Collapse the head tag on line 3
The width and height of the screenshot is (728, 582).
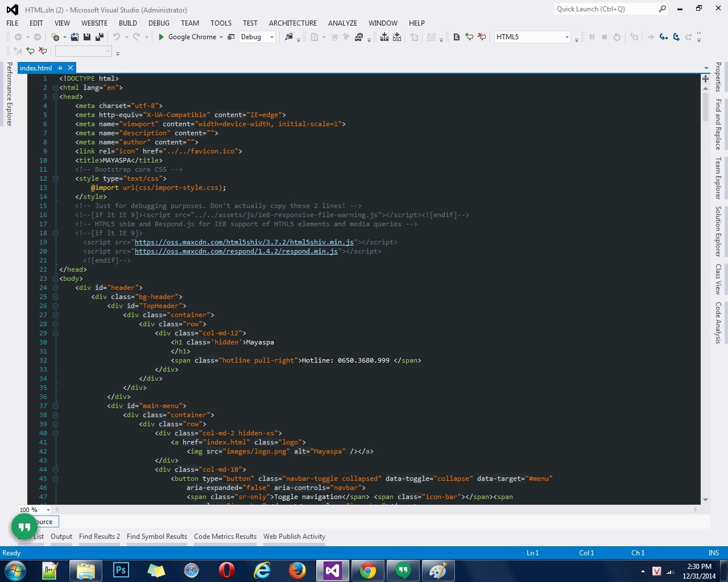55,97
